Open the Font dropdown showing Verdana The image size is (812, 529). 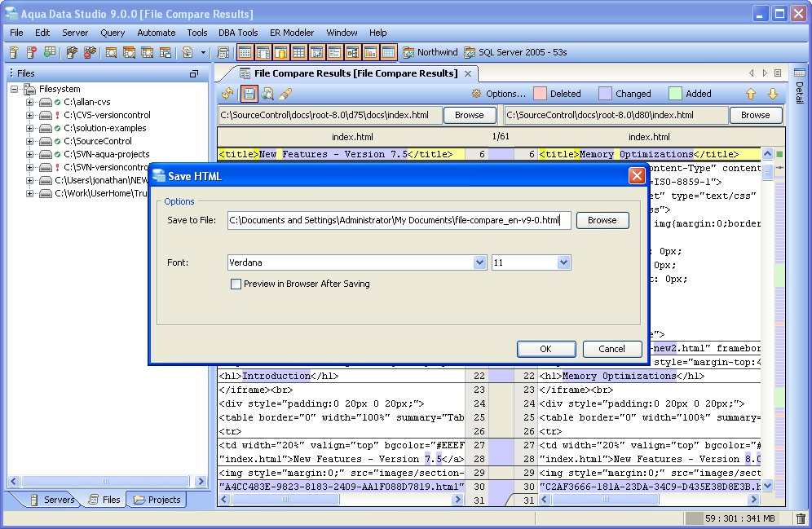(x=479, y=262)
